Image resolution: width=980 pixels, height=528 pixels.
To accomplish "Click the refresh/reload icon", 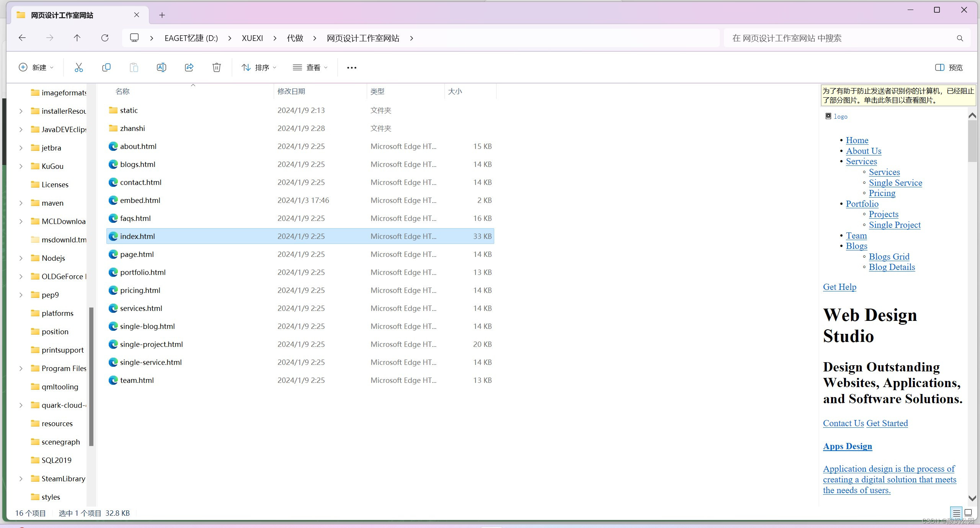I will pyautogui.click(x=105, y=38).
